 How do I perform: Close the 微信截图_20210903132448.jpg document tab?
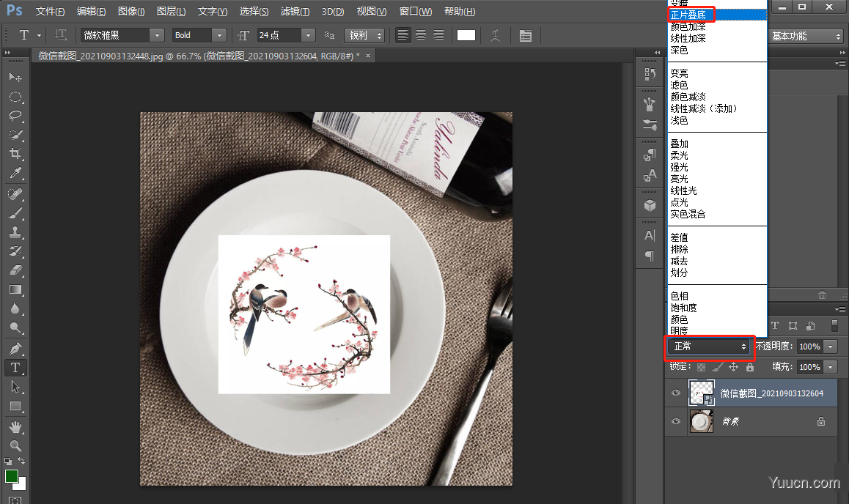[x=368, y=56]
